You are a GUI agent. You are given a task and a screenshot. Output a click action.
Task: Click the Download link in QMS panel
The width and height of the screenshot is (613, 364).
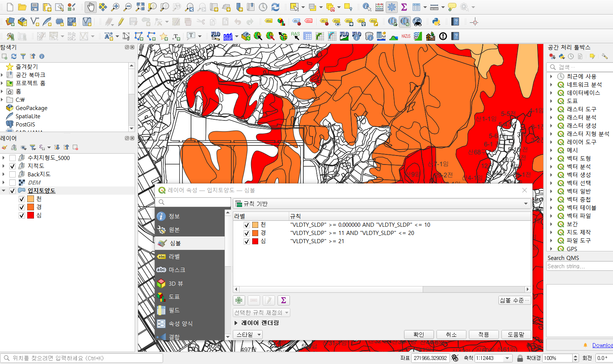pyautogui.click(x=602, y=345)
